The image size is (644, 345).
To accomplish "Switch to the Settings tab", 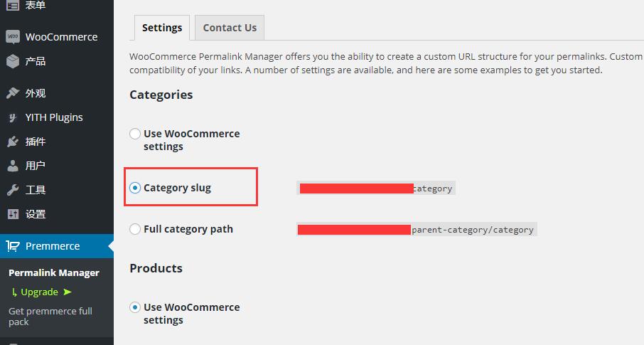I will 162,28.
